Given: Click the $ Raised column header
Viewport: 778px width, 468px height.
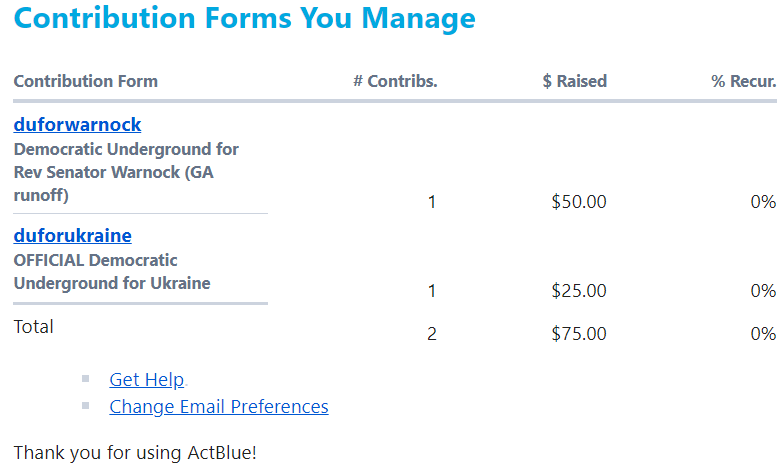Looking at the screenshot, I should (574, 81).
